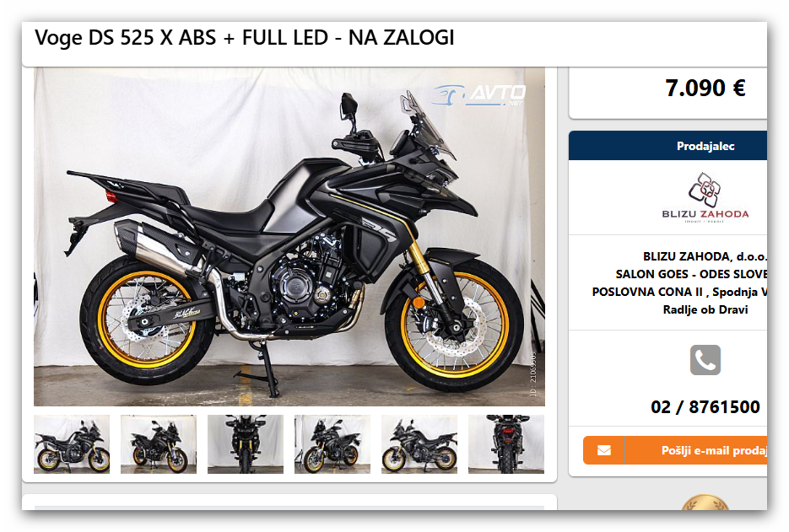
Task: Click the Prodajalec header bar
Action: [x=667, y=146]
